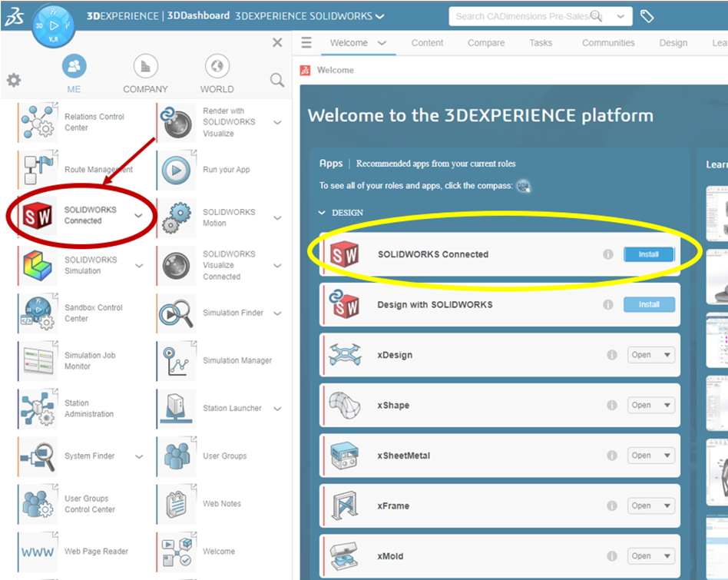
Task: Open the Web Page Reader app
Action: tap(38, 552)
